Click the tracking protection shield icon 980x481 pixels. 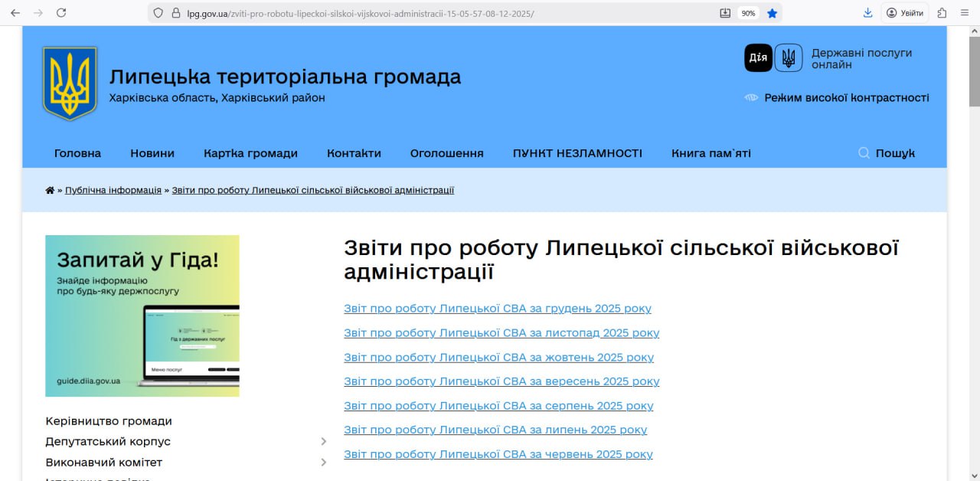tap(158, 13)
